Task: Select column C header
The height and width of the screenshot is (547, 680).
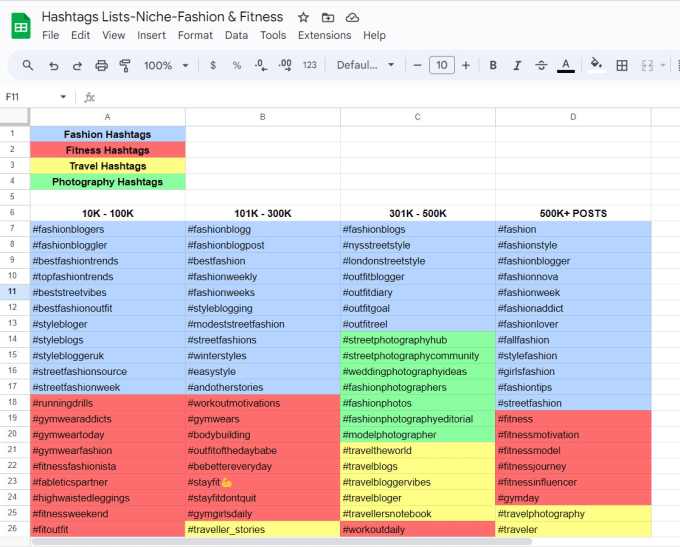Action: (x=418, y=117)
